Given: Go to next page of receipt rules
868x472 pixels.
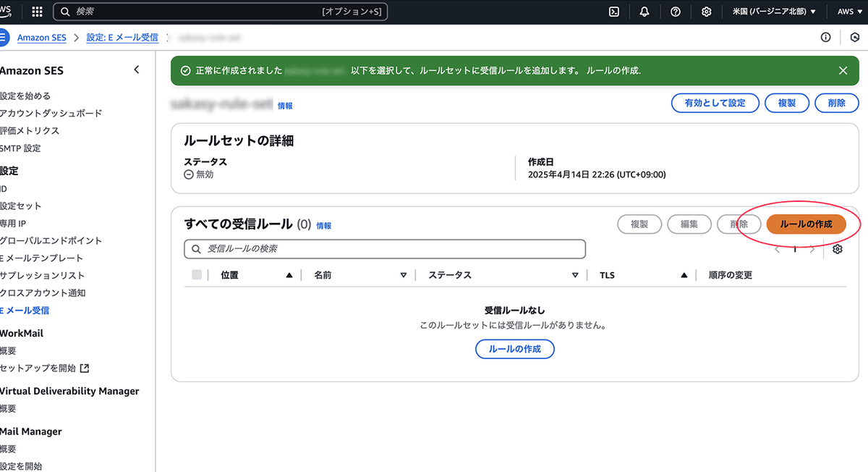Looking at the screenshot, I should (812, 249).
